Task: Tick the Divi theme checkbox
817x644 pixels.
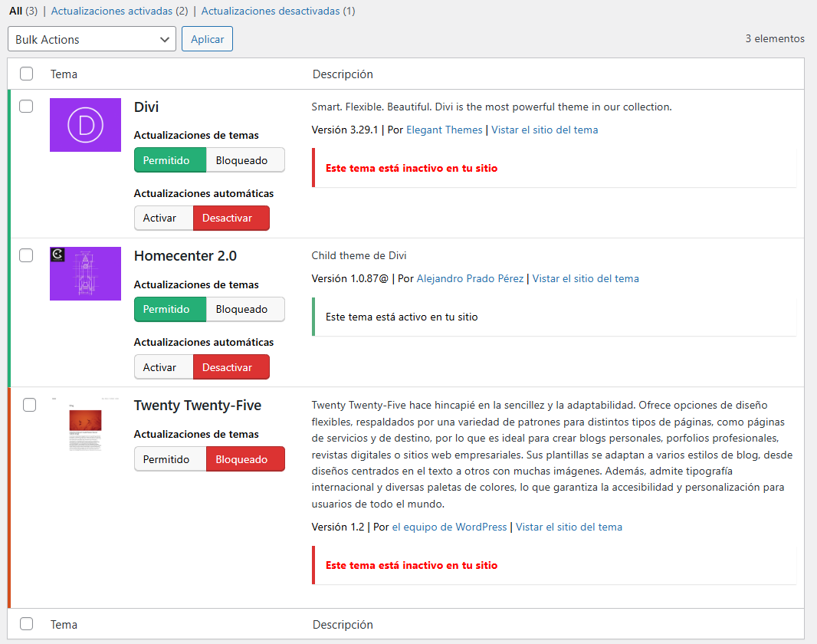Action: tap(26, 107)
